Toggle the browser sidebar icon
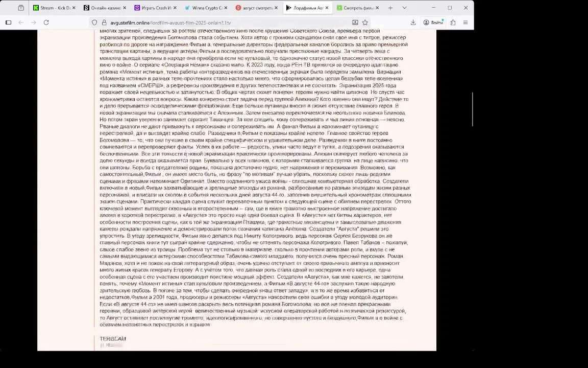 [8, 22]
